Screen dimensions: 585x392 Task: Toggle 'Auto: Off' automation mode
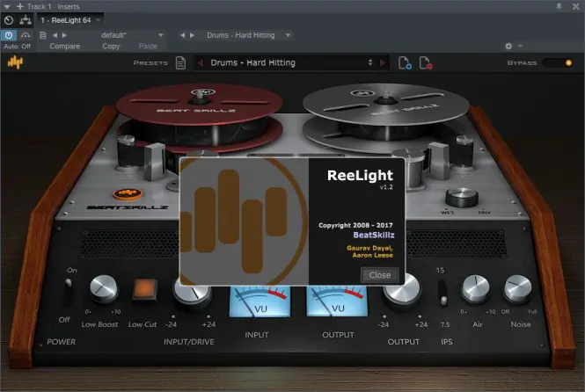click(x=18, y=47)
